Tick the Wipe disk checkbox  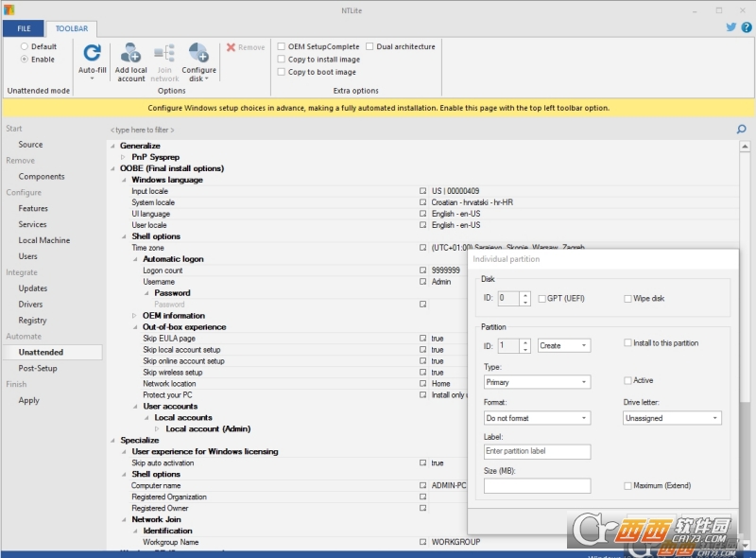(627, 299)
